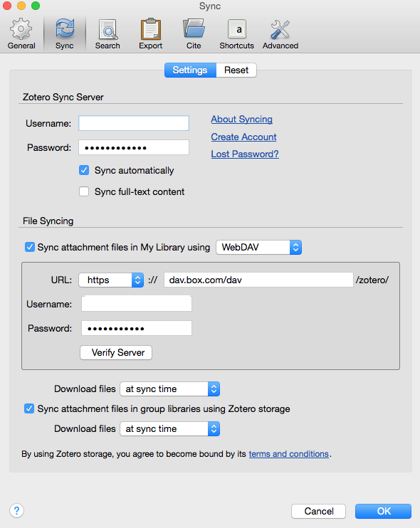Open the Shortcuts preferences pane
The height and width of the screenshot is (528, 420).
(x=237, y=34)
